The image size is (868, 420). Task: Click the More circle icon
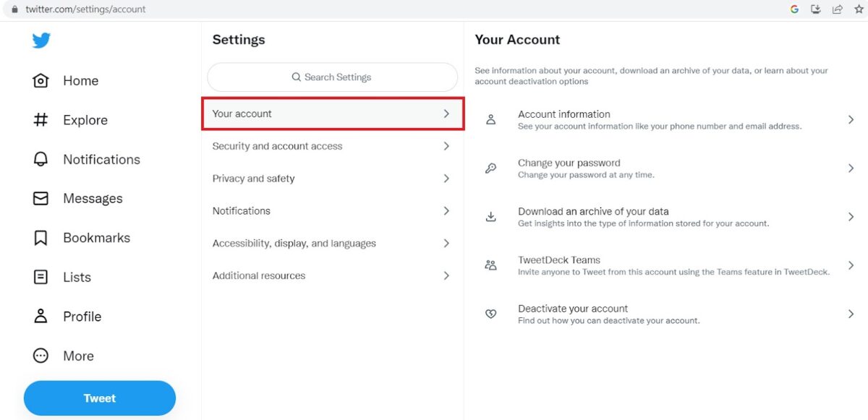point(41,356)
